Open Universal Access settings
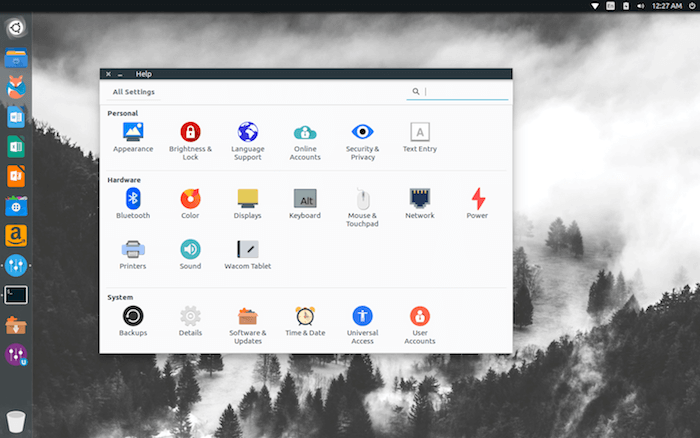This screenshot has height=438, width=700. click(362, 325)
